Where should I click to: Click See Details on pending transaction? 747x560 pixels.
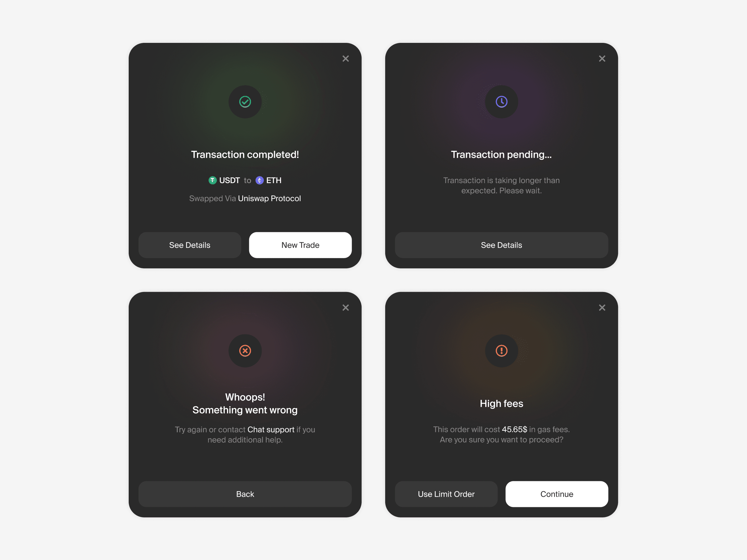click(500, 245)
